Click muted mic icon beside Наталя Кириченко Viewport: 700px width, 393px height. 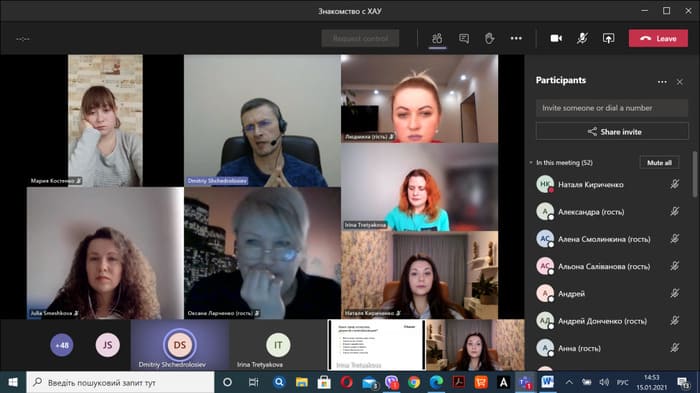pos(675,184)
